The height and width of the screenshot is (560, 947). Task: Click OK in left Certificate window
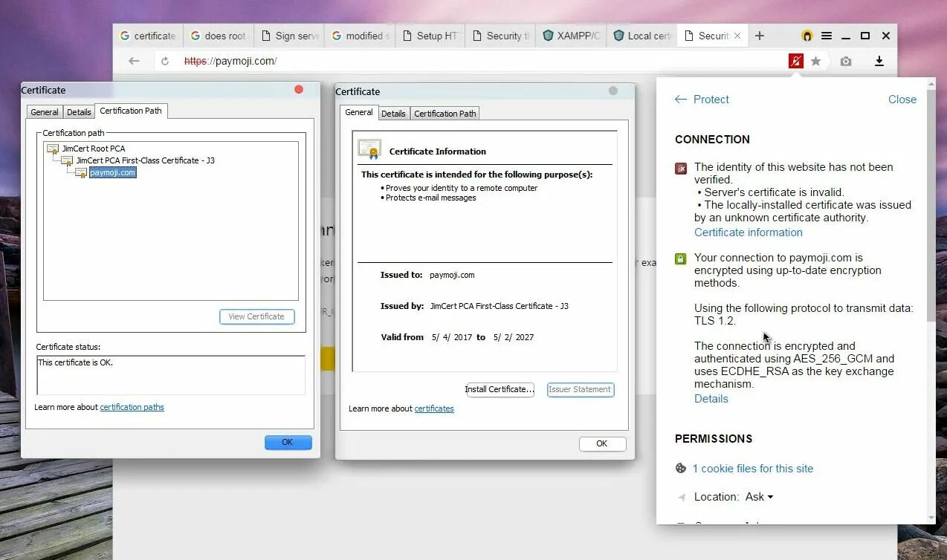[287, 442]
